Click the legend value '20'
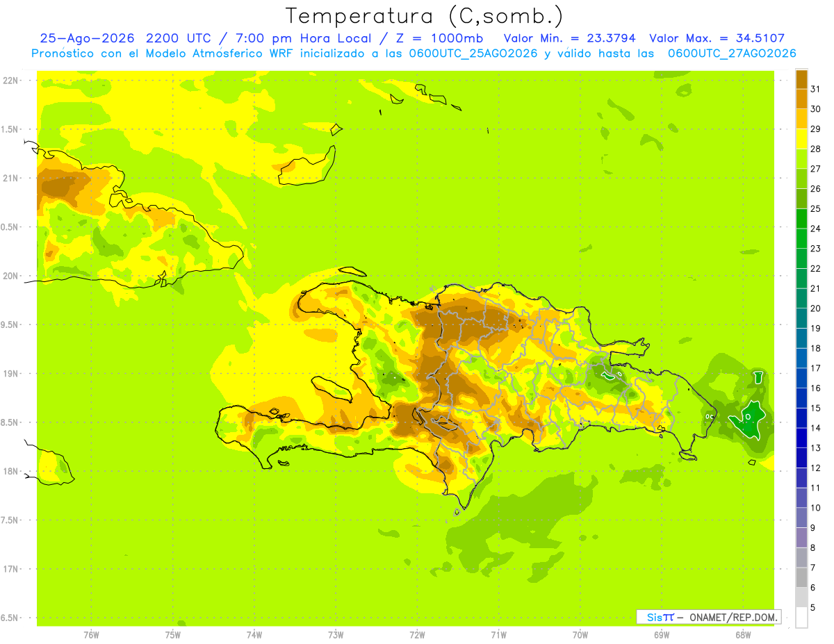Screen dimensions: 834x644 click(816, 308)
